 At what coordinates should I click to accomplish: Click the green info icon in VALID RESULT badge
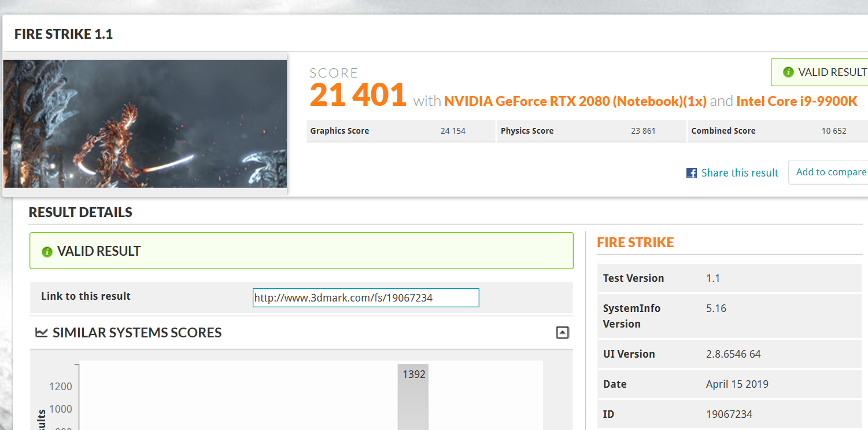tap(788, 72)
